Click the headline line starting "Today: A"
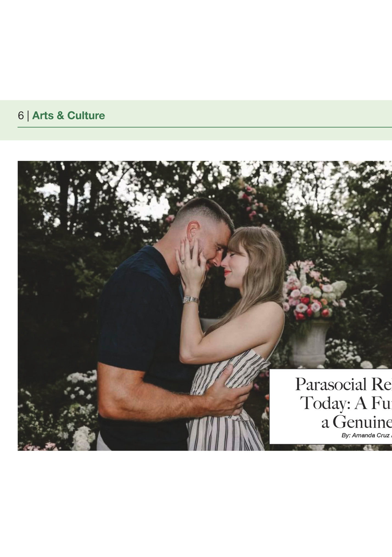The height and width of the screenshot is (557, 392). [x=346, y=403]
